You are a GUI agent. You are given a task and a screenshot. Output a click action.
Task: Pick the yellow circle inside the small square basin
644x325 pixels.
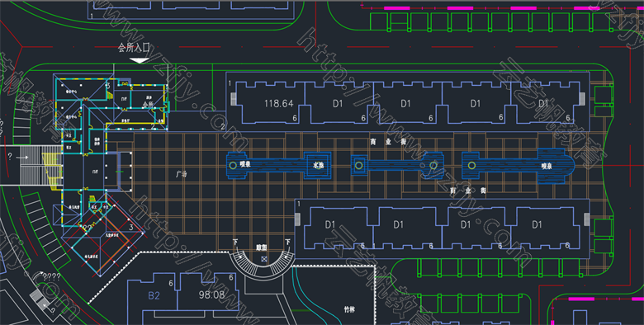tap(358, 165)
